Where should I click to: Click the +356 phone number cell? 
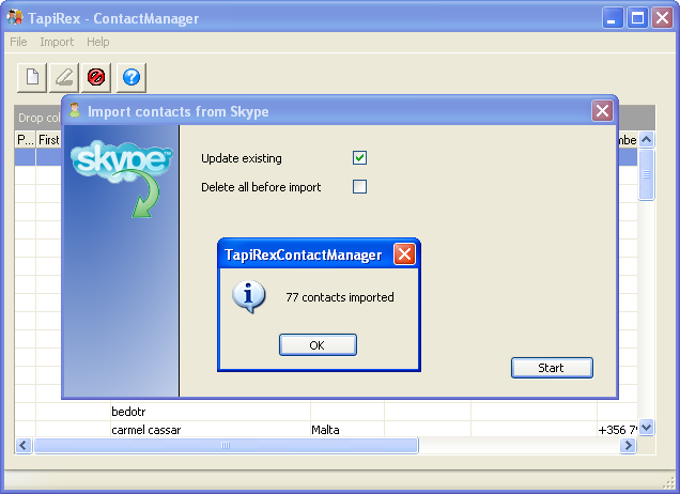[x=617, y=430]
